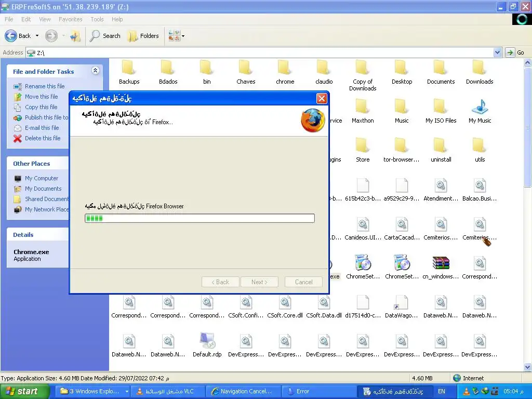Click Copy this file link
The image size is (532, 399).
(x=41, y=107)
